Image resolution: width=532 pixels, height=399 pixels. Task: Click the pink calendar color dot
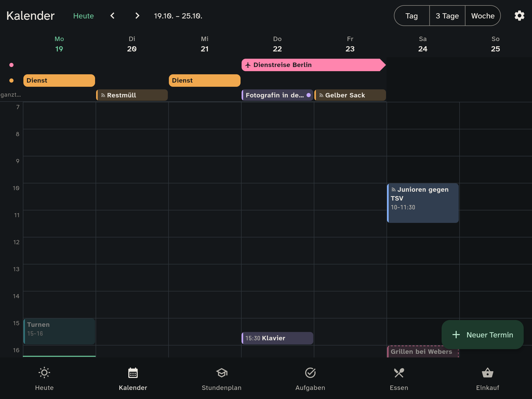11,65
